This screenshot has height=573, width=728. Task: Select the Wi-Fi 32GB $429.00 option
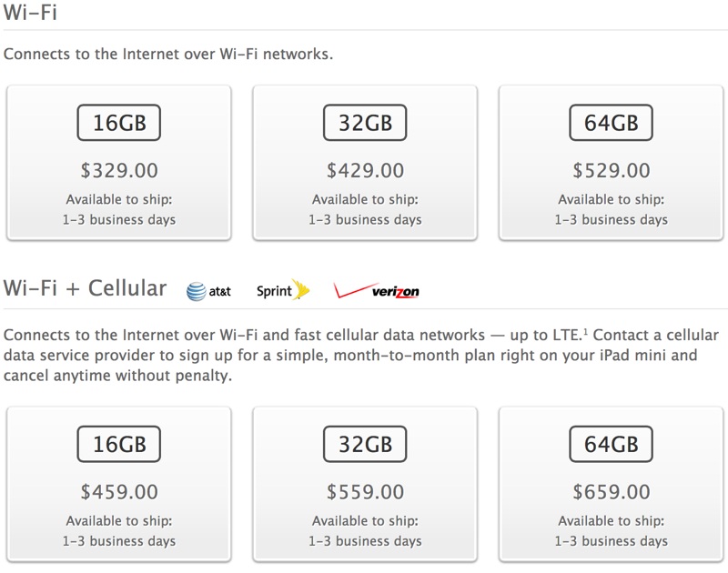pos(365,163)
